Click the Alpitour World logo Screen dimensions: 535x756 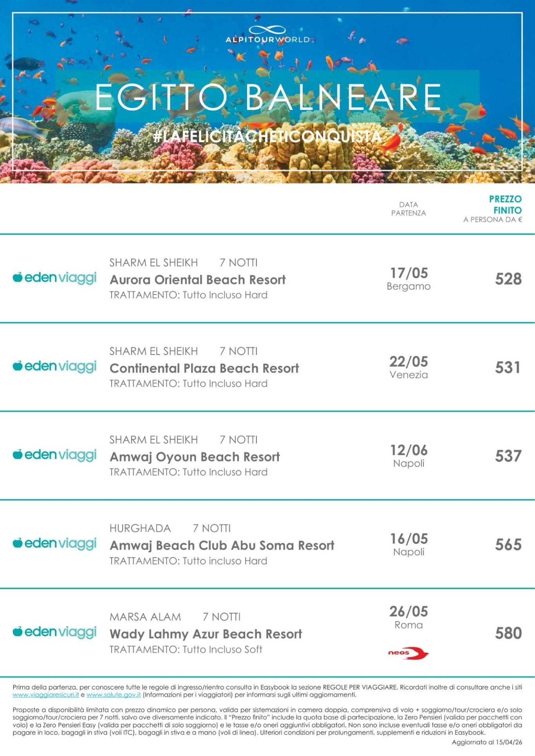(x=267, y=35)
